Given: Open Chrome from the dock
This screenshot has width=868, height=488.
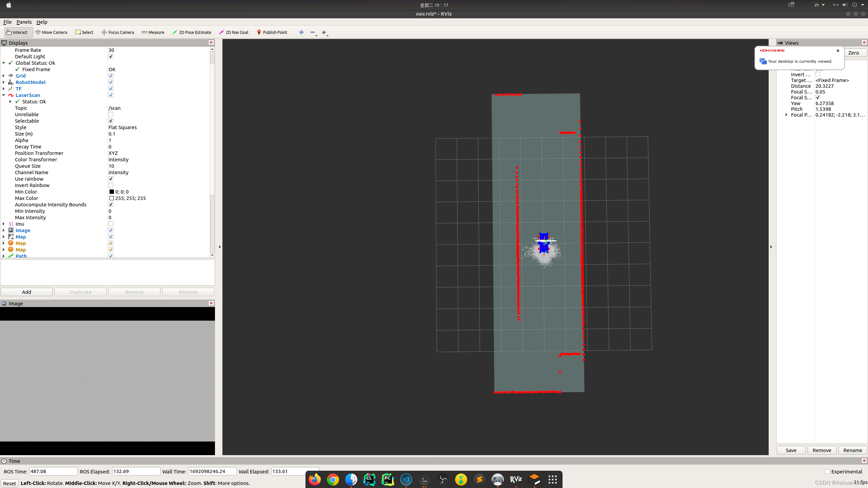Looking at the screenshot, I should 333,480.
